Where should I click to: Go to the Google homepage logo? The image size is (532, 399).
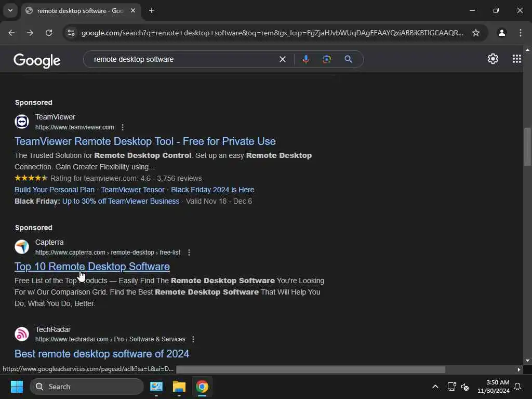point(37,60)
